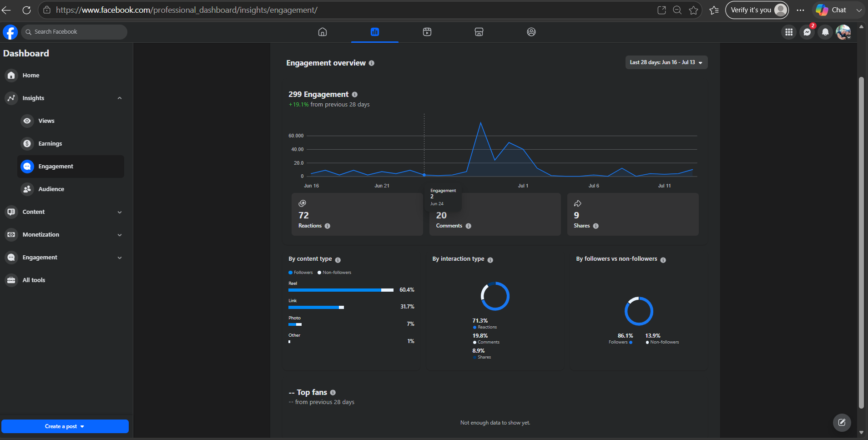Open the Facebook menu grid icon

pyautogui.click(x=789, y=32)
